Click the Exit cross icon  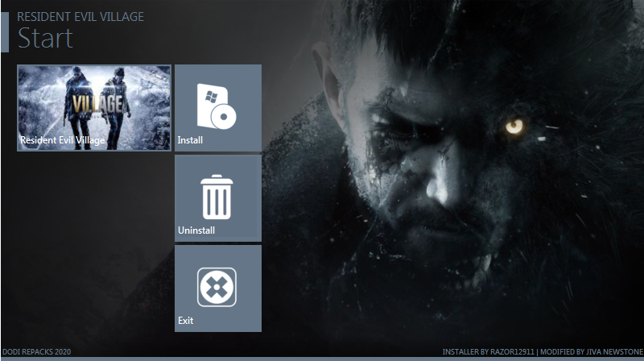point(217,287)
